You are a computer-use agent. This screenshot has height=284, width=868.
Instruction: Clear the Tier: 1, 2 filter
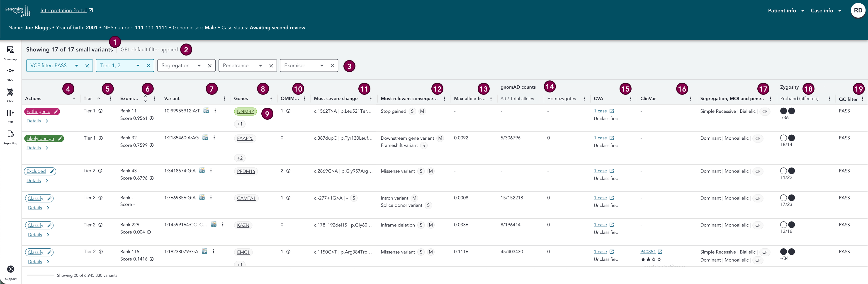[148, 66]
